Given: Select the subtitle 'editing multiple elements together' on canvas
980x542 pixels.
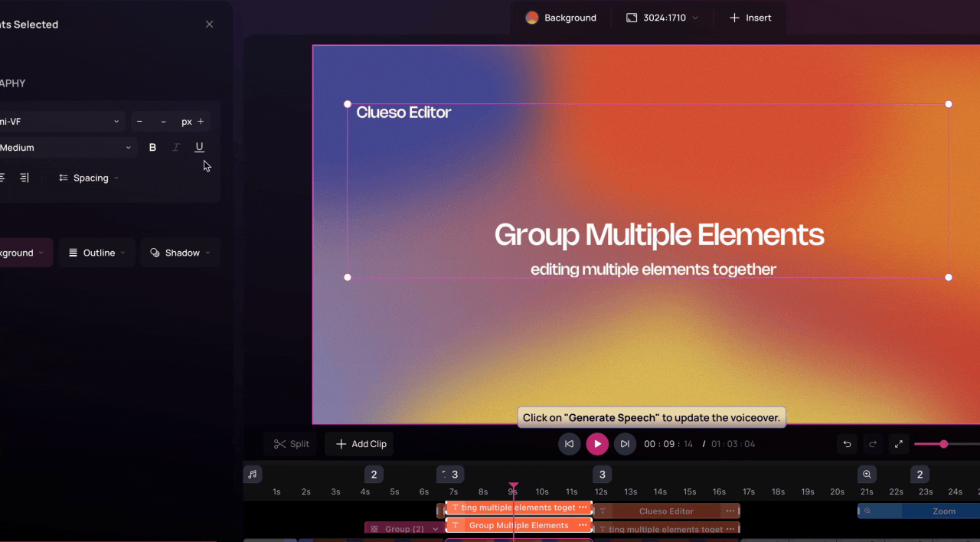Looking at the screenshot, I should pyautogui.click(x=653, y=269).
